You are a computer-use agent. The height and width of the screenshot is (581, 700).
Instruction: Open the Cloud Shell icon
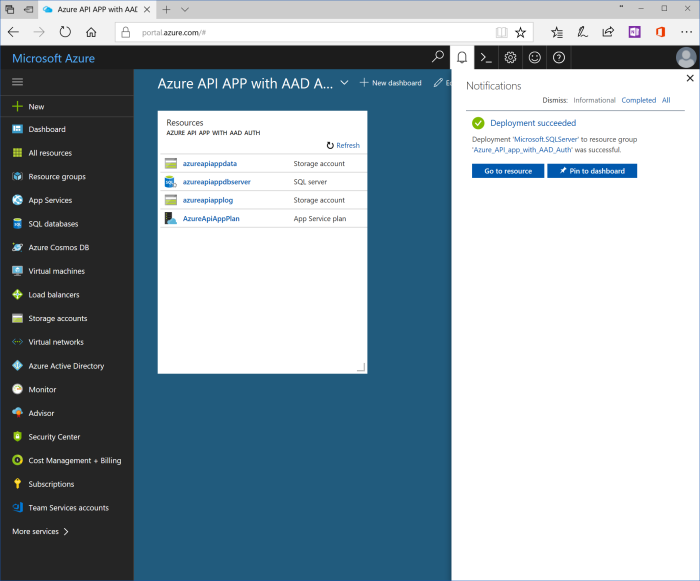coord(486,58)
